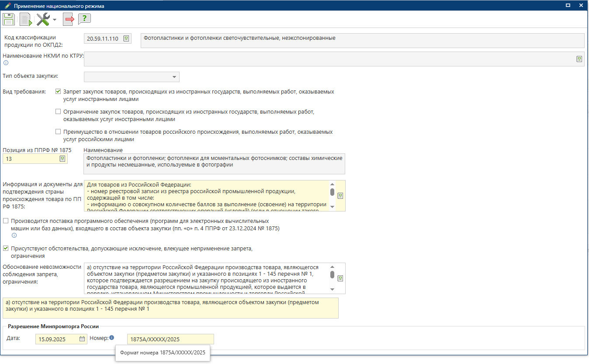Open lookup for position from PPRF 1875
The image size is (589, 364).
click(x=62, y=159)
